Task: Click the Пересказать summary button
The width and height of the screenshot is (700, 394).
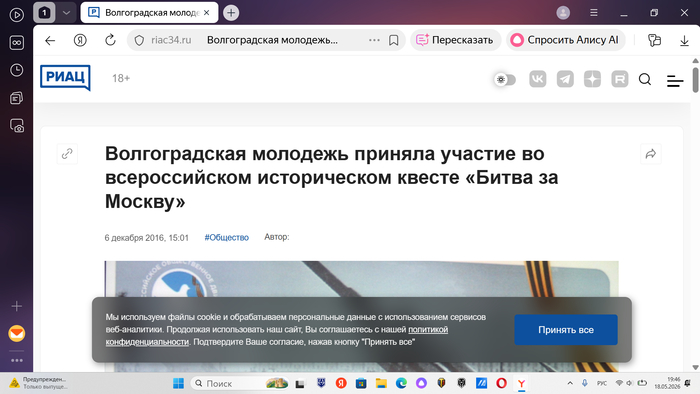Action: 454,40
